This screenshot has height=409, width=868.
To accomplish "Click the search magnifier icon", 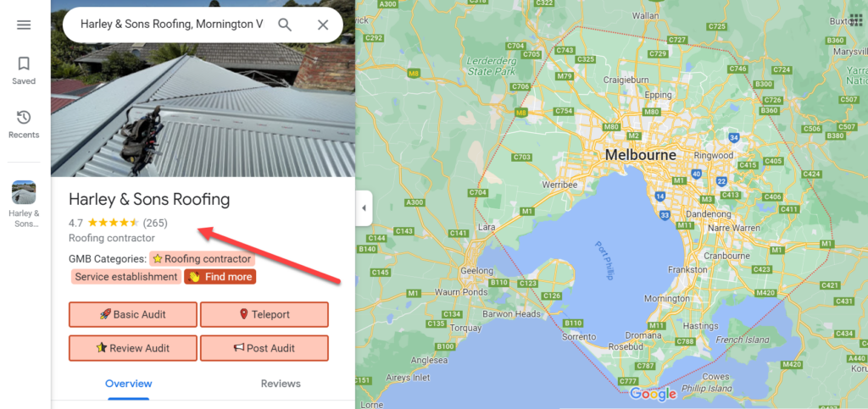I will [x=285, y=25].
